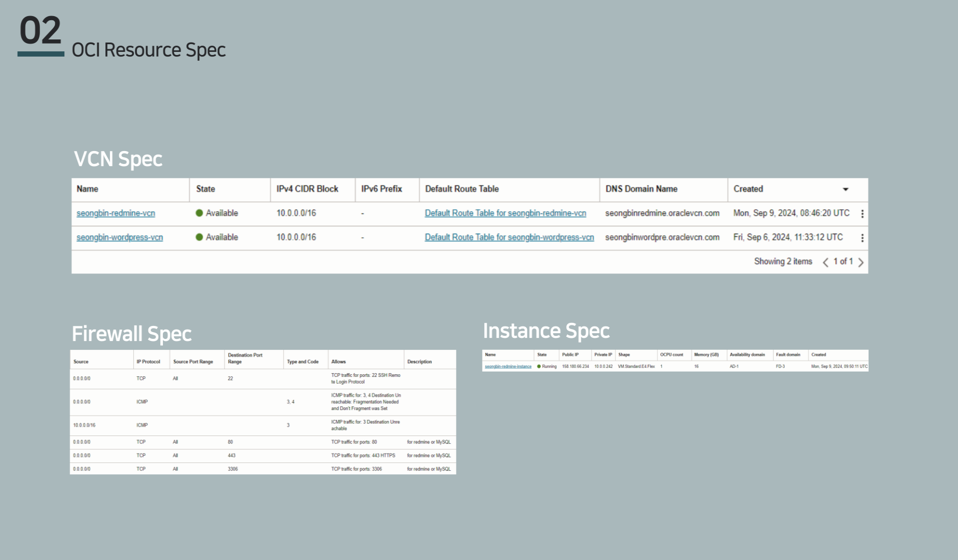The height and width of the screenshot is (560, 958).
Task: Open the seongbin-redmine-instance link
Action: pos(508,366)
